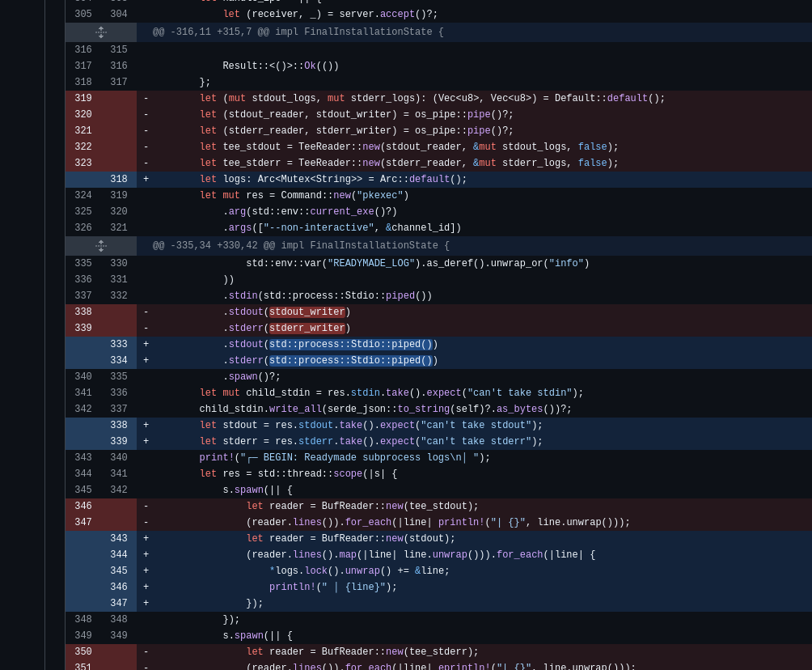Select new line number 334

click(119, 360)
